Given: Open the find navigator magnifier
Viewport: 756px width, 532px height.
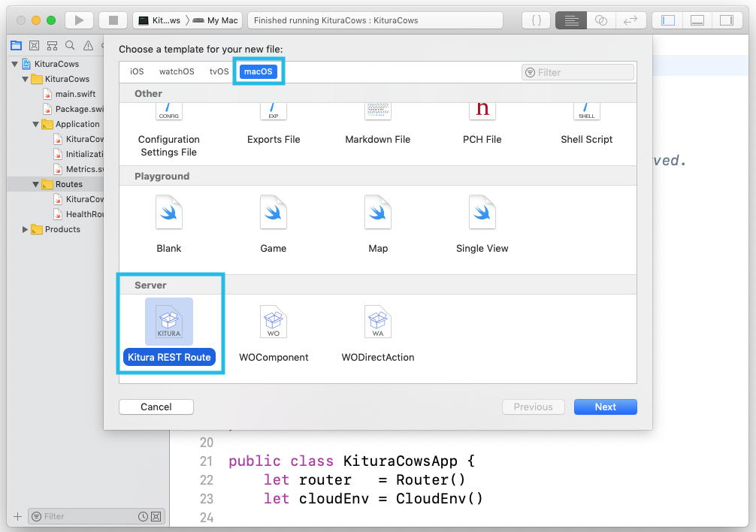Looking at the screenshot, I should (x=70, y=46).
